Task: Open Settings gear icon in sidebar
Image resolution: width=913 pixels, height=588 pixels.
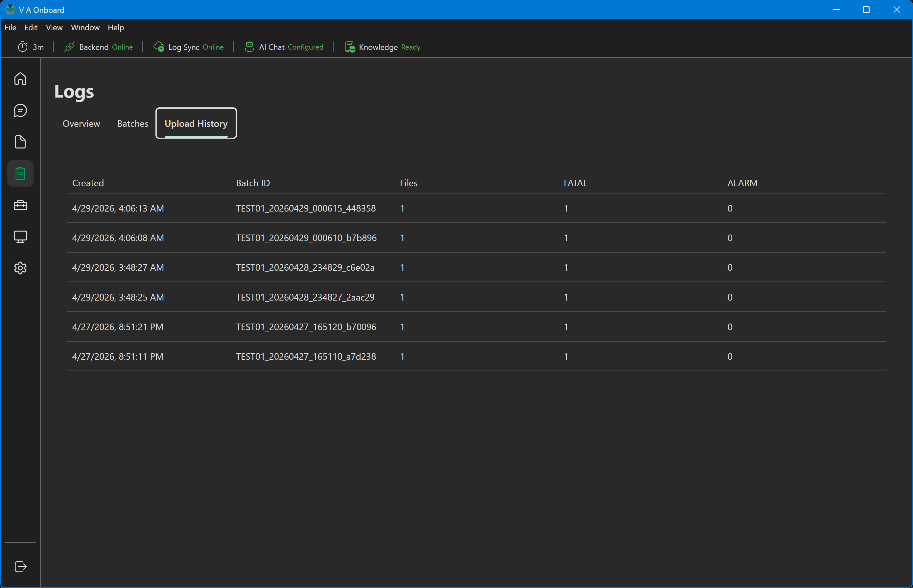Action: coord(20,268)
